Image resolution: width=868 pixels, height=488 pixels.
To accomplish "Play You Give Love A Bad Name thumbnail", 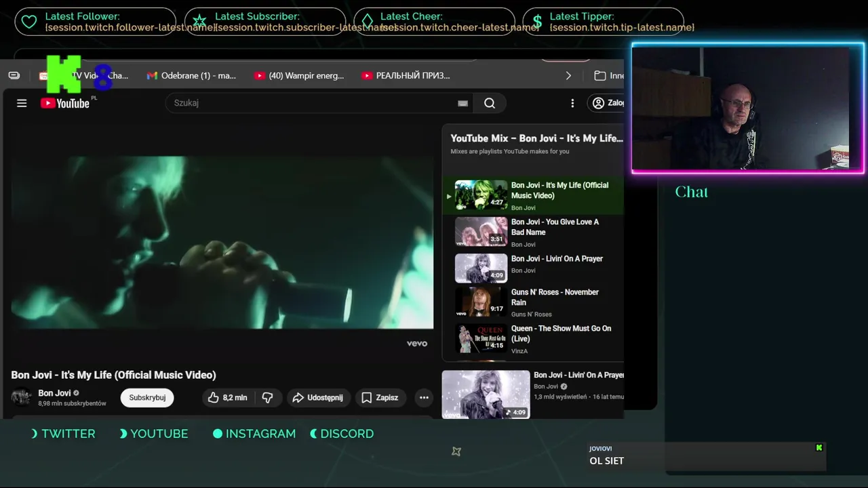I will tap(481, 231).
